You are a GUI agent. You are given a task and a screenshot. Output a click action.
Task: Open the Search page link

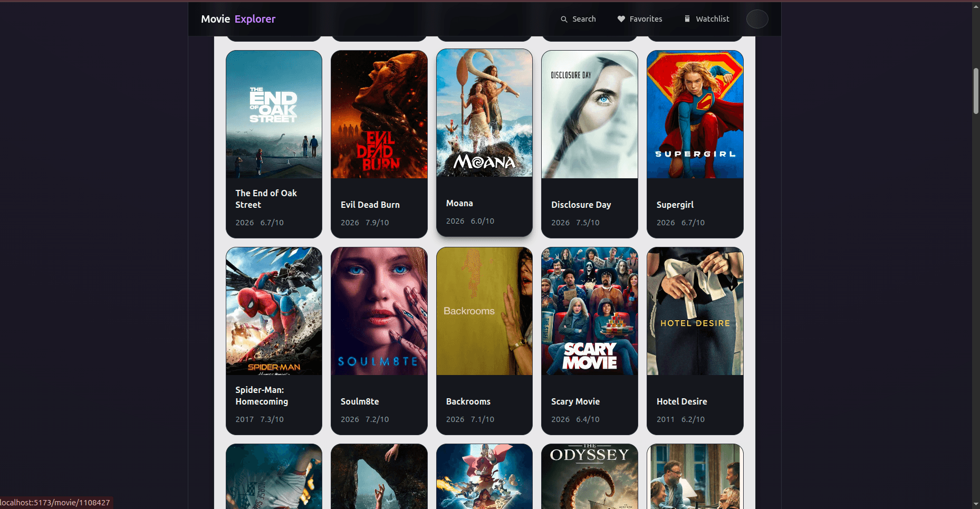(x=578, y=19)
